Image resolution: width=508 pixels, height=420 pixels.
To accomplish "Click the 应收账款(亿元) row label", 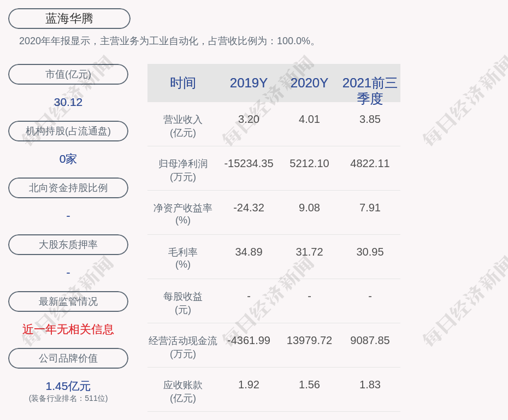I will coord(183,392).
